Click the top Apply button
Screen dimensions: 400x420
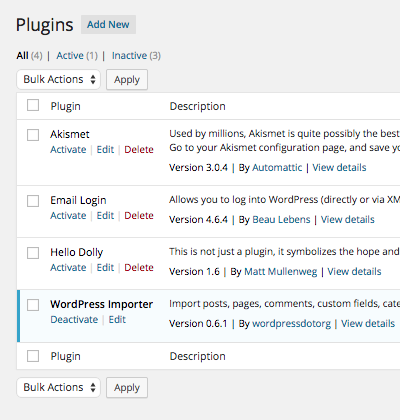pos(127,79)
